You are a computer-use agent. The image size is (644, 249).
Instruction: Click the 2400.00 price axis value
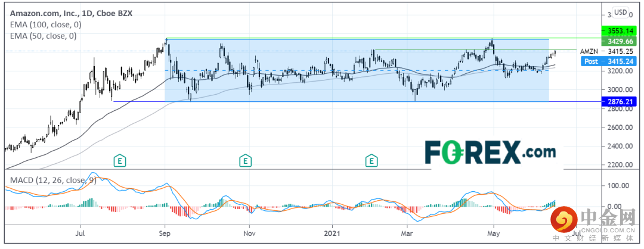click(x=621, y=147)
